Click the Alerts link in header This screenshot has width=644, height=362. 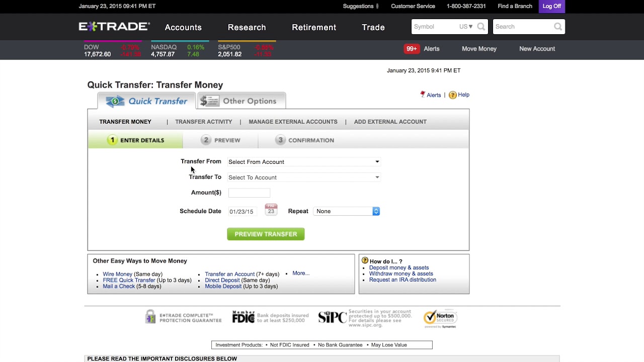432,49
